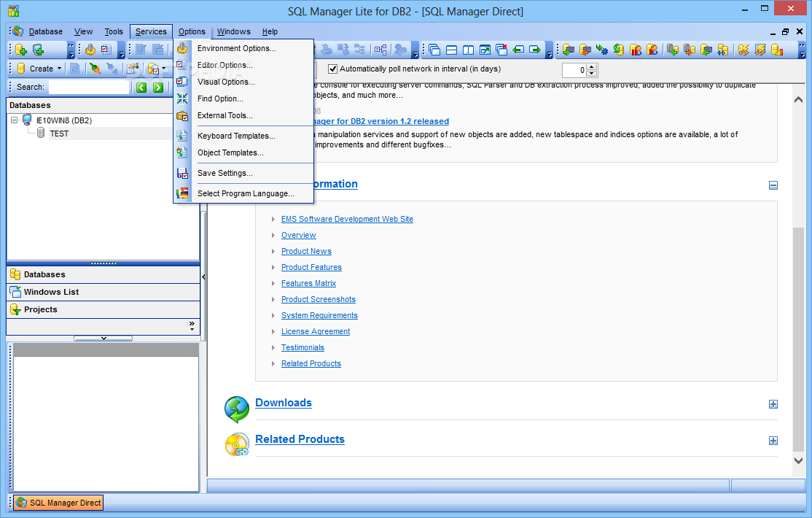Click the close all windows icon
The image size is (812, 518).
(501, 50)
